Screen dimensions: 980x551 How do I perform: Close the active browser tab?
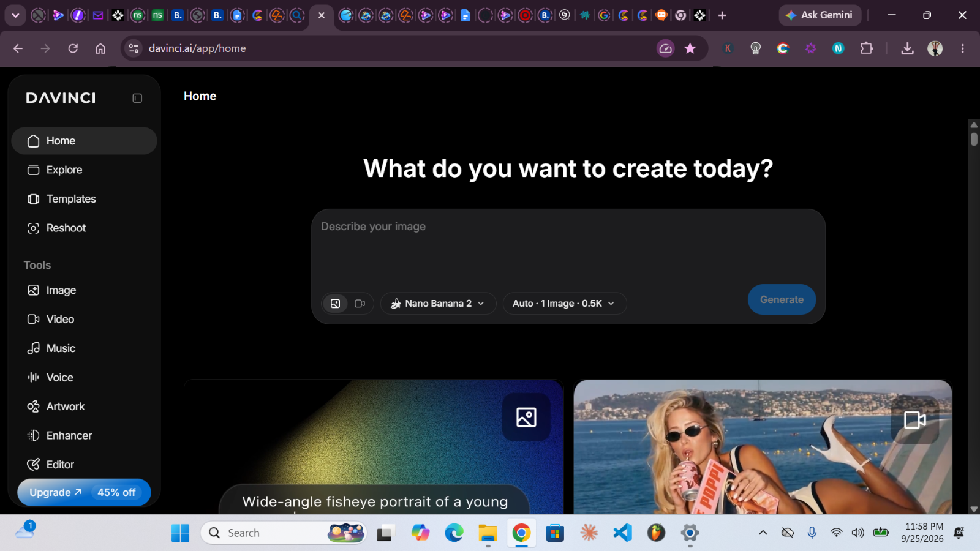pos(322,15)
